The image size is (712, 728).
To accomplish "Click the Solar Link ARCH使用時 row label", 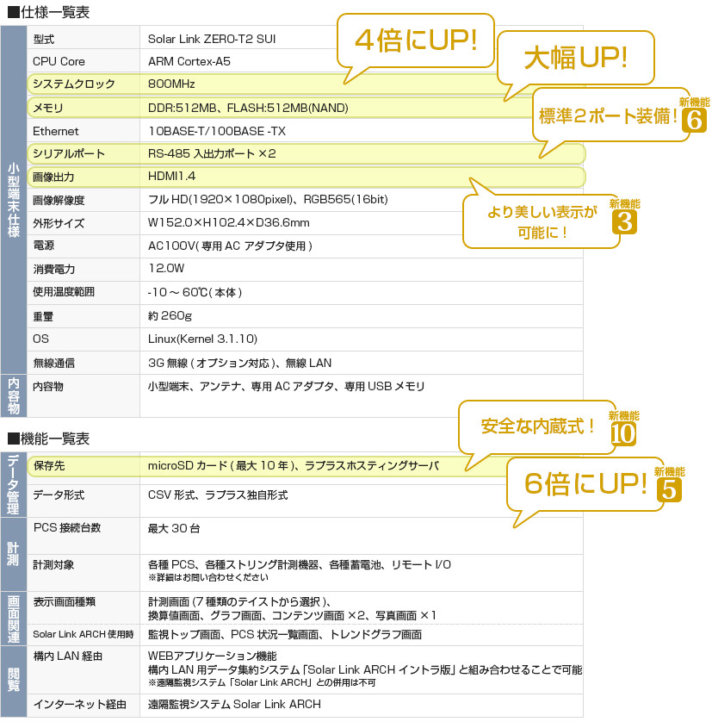I will click(x=83, y=634).
